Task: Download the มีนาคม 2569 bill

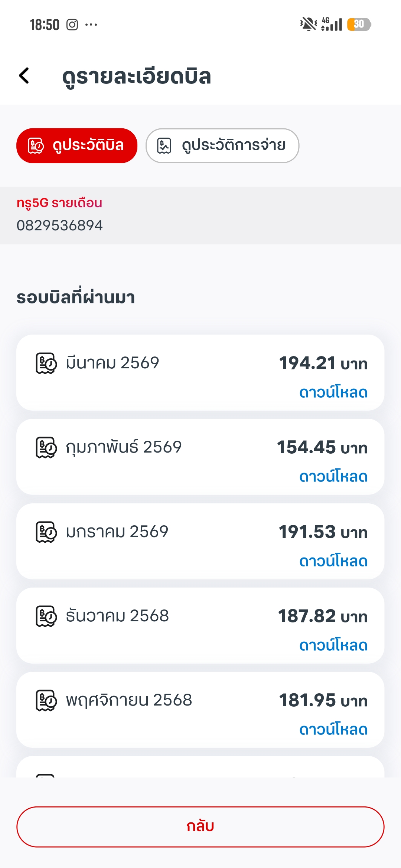Action: [333, 392]
